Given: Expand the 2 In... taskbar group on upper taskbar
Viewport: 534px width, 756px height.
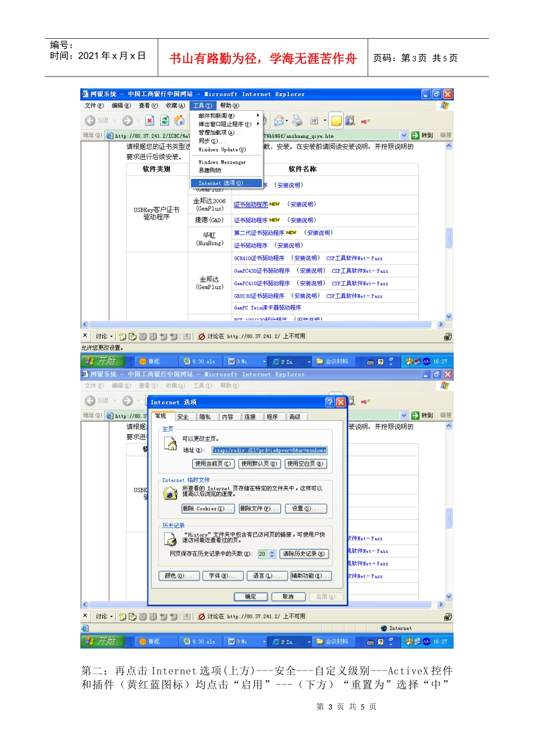Looking at the screenshot, I should point(309,362).
